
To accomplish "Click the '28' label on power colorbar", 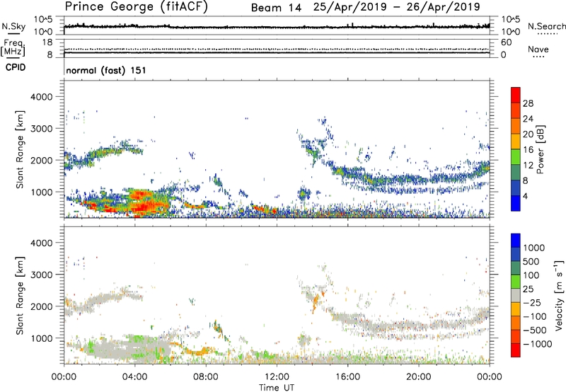I will pyautogui.click(x=528, y=103).
